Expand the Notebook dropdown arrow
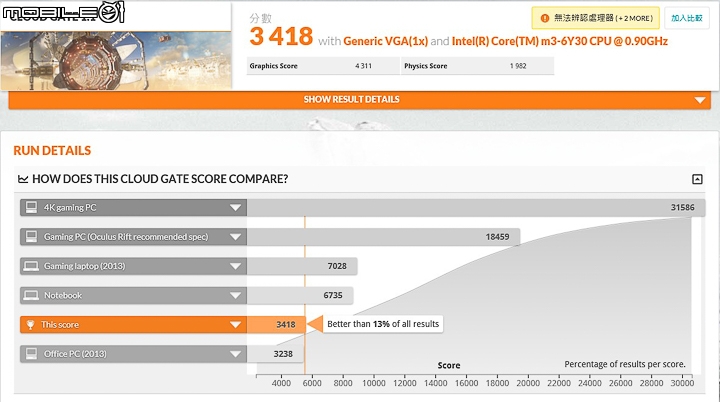This screenshot has width=720, height=402. tap(235, 295)
